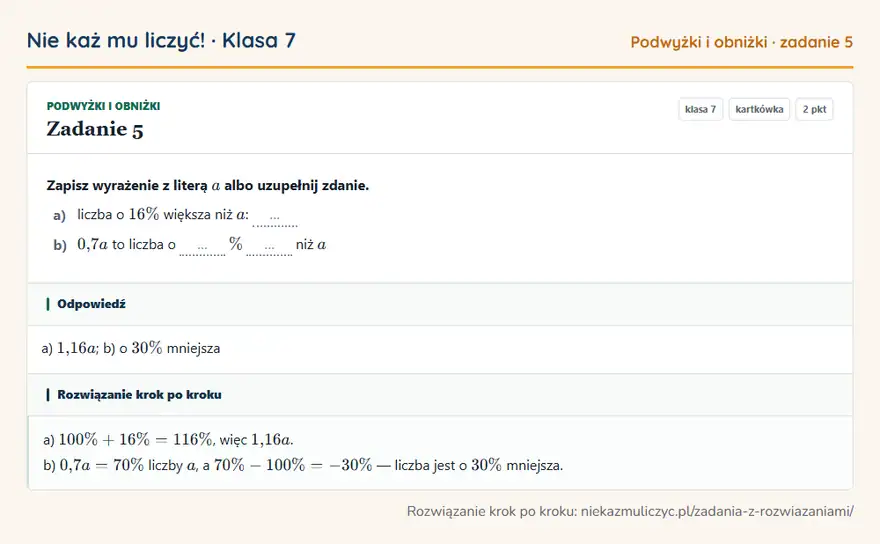The width and height of the screenshot is (880, 544).
Task: Click the first dotted blank before % in item b)
Action: (203, 247)
